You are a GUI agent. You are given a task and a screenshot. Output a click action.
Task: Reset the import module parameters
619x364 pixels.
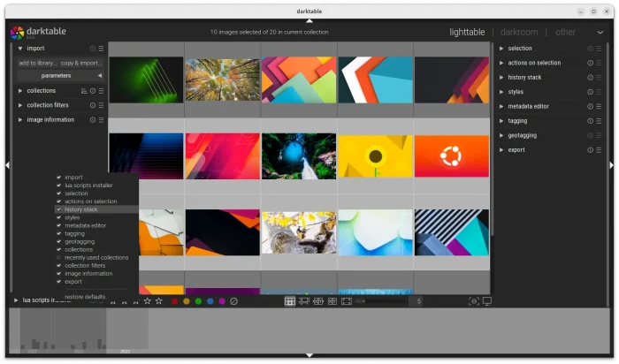click(x=92, y=49)
